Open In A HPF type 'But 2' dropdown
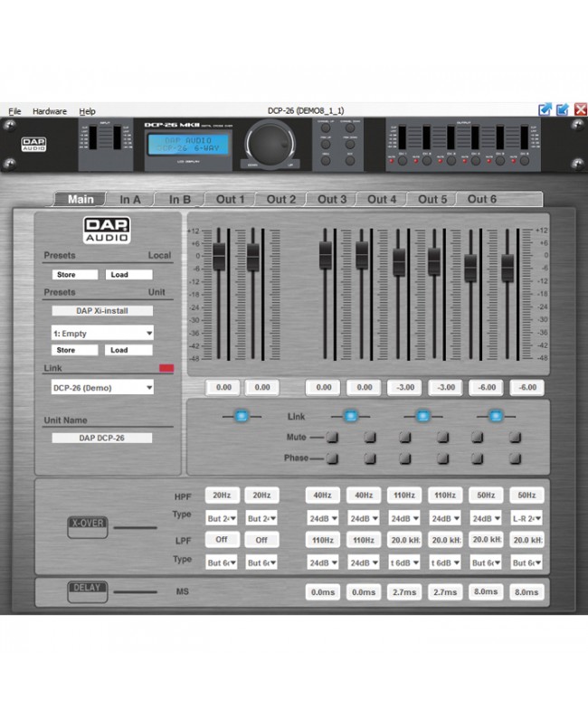Viewport: 588px width, 718px height. pos(222,518)
